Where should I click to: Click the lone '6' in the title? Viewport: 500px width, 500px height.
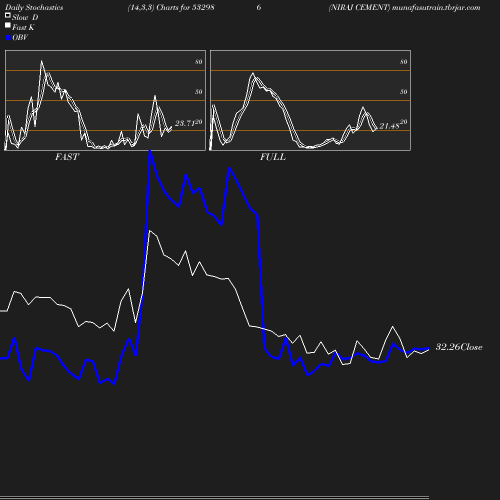click(259, 8)
